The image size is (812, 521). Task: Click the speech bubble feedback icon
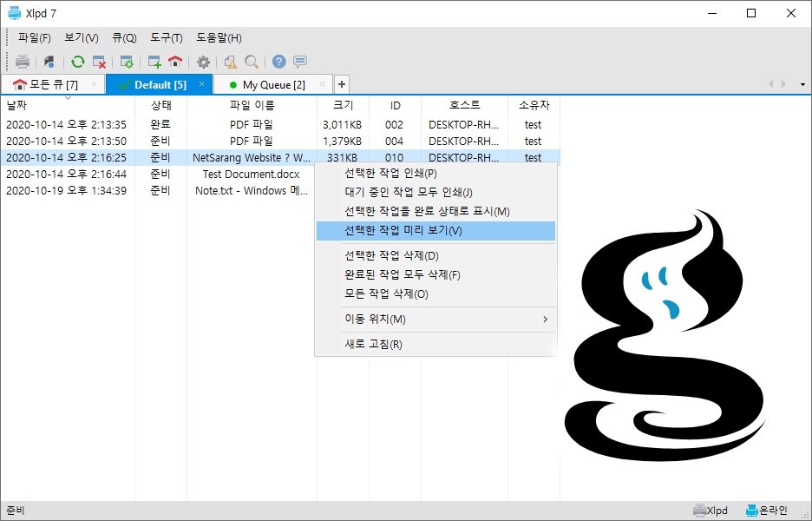(x=300, y=62)
